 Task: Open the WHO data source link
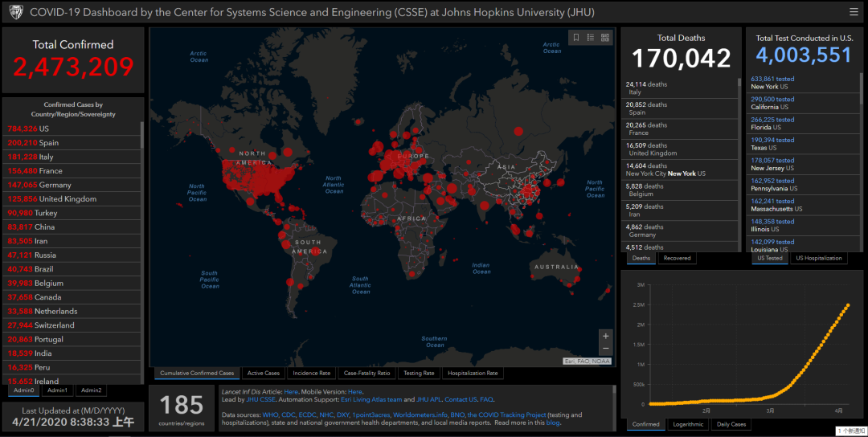coord(270,415)
